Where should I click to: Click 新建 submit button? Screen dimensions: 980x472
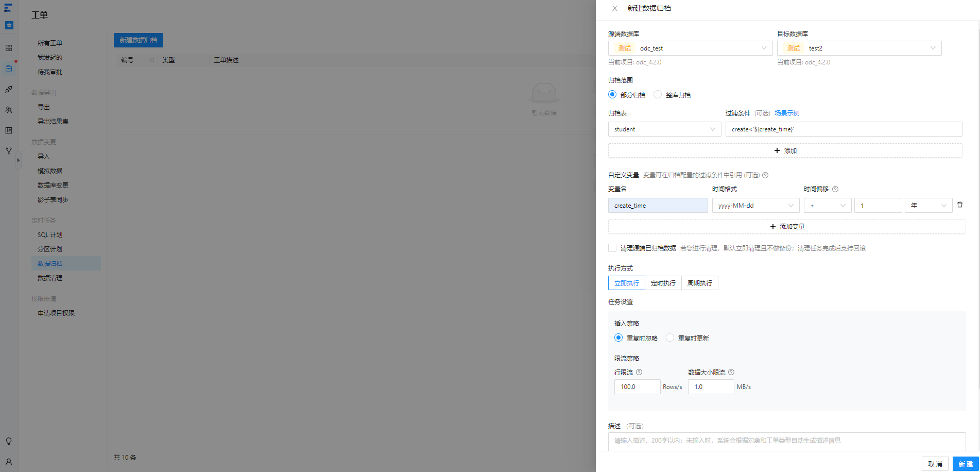[966, 464]
